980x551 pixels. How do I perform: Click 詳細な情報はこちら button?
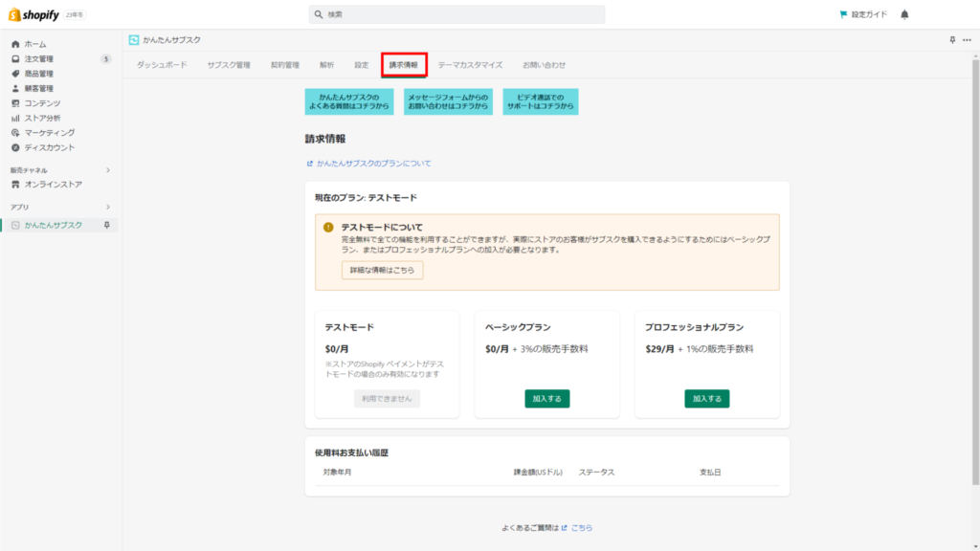[x=383, y=270]
